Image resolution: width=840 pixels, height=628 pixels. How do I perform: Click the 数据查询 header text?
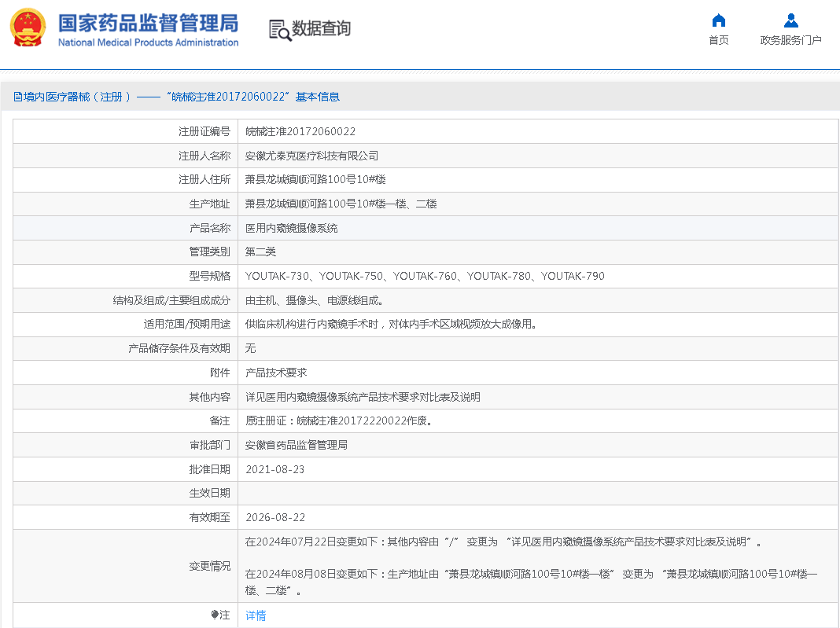pos(321,29)
